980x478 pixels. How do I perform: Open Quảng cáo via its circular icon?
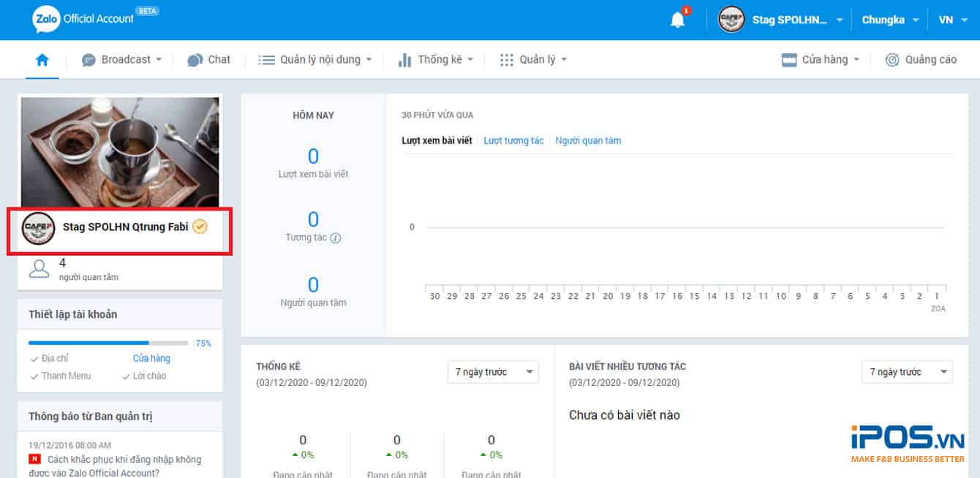click(891, 59)
